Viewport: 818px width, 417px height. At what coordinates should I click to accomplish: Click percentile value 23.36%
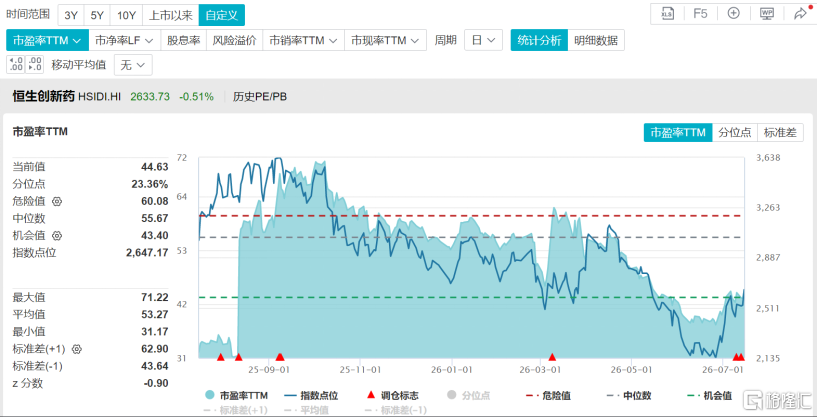click(150, 184)
